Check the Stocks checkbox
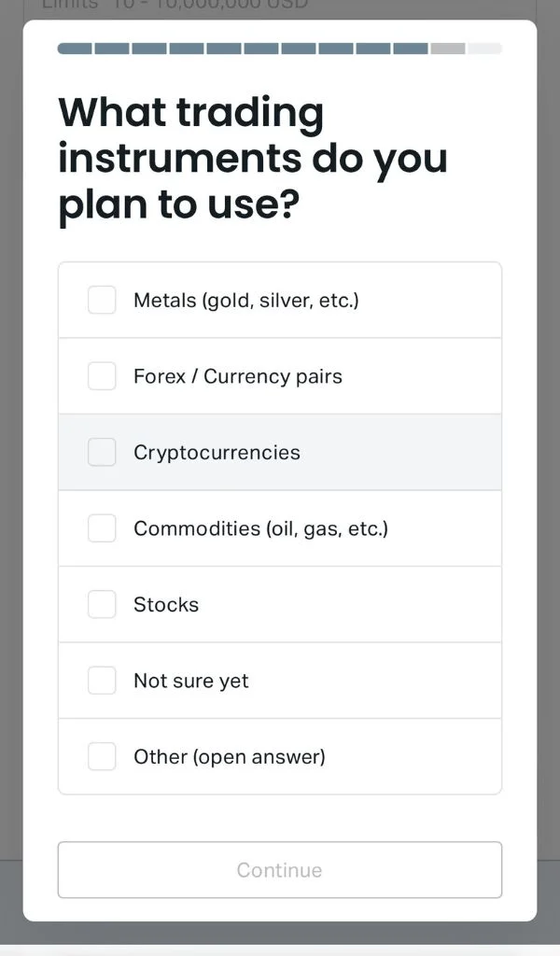The height and width of the screenshot is (956, 560). [x=102, y=604]
